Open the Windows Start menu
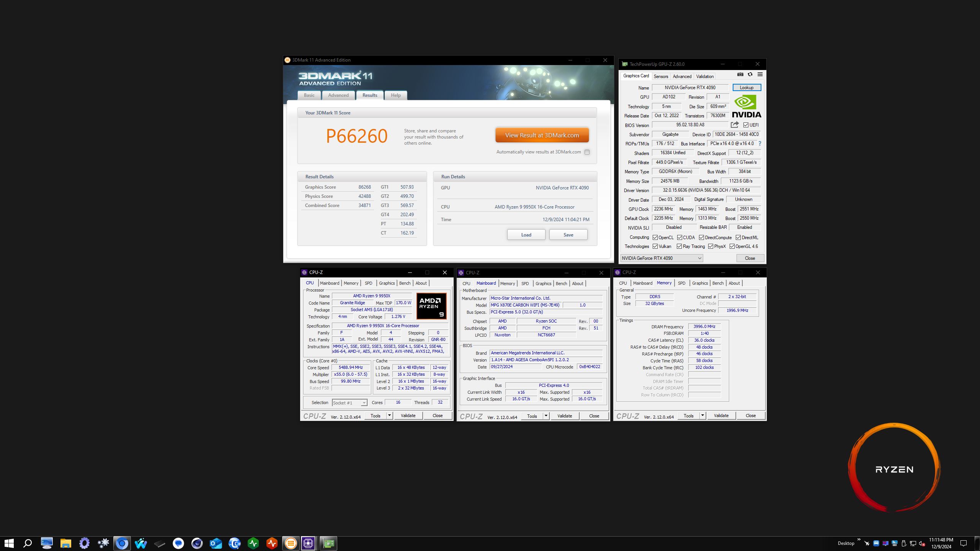The image size is (980, 551). coord(9,543)
